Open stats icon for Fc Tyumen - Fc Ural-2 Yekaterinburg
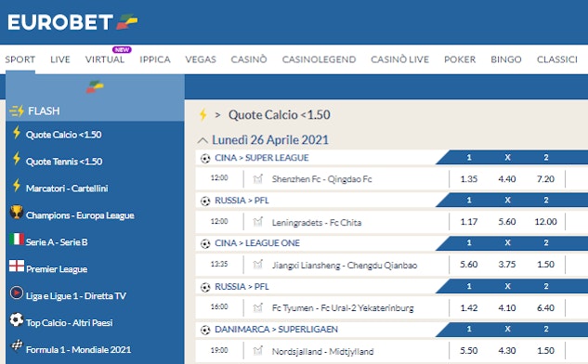 tap(257, 307)
